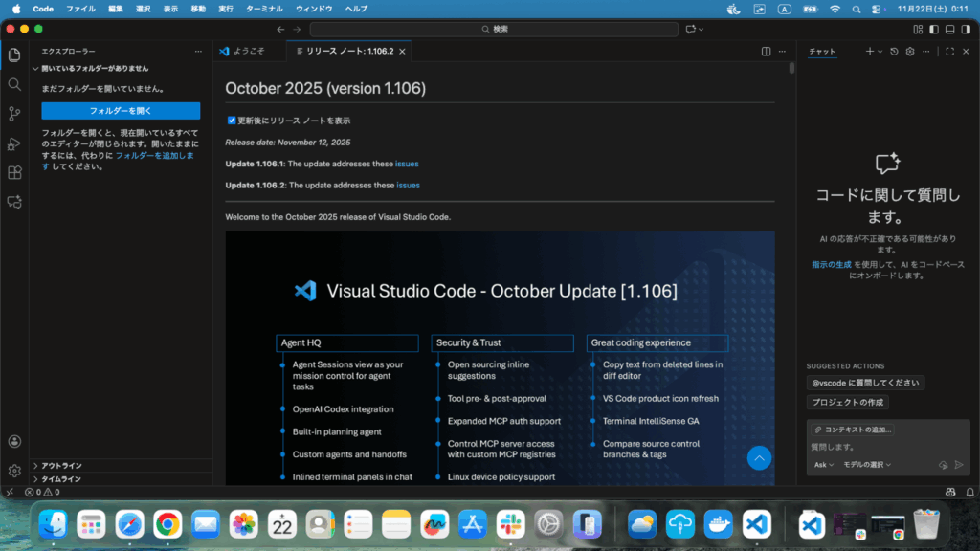Click the Search icon in the activity bar
The width and height of the screenshot is (980, 551).
click(x=14, y=84)
